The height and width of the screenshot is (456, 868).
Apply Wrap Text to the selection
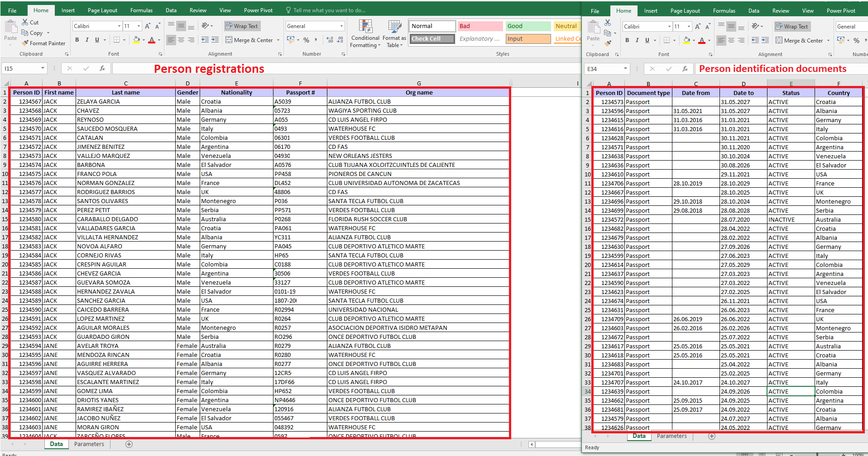pos(242,26)
